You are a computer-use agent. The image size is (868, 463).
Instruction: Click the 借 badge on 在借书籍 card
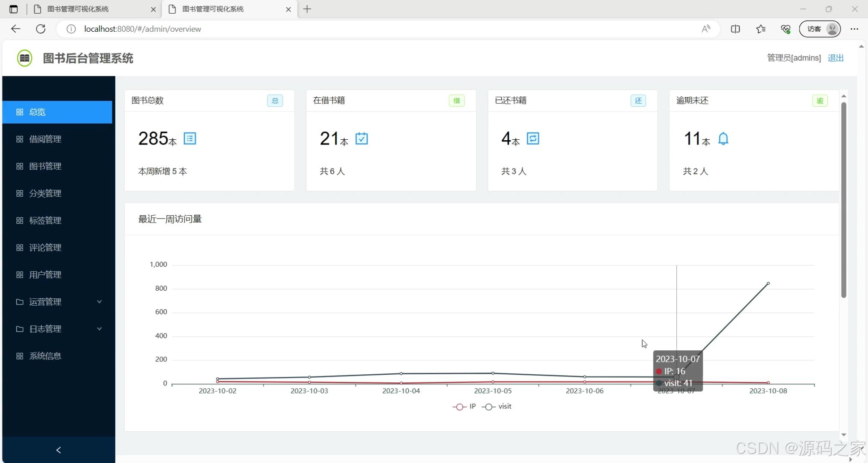click(457, 100)
